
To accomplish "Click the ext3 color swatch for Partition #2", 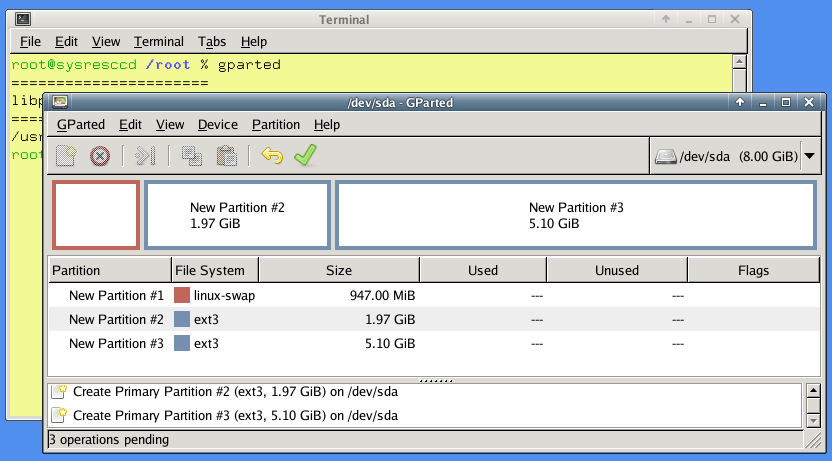I will (x=182, y=319).
